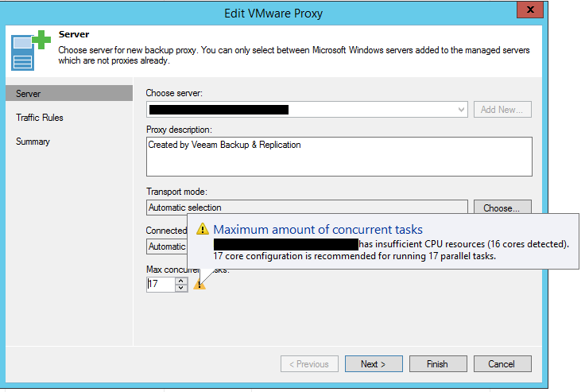Click the Connected datastores field showing Automatic

tap(167, 246)
